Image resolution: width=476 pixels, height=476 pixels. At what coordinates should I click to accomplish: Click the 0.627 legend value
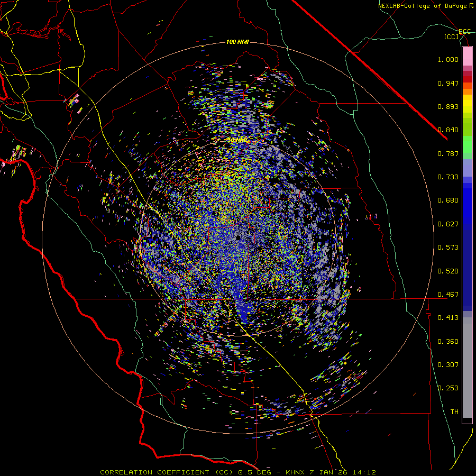click(448, 224)
